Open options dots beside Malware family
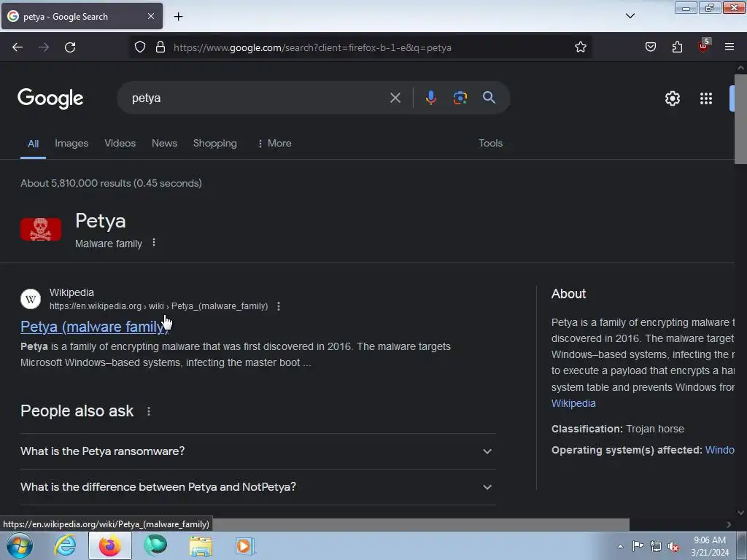The height and width of the screenshot is (560, 747). click(x=154, y=243)
